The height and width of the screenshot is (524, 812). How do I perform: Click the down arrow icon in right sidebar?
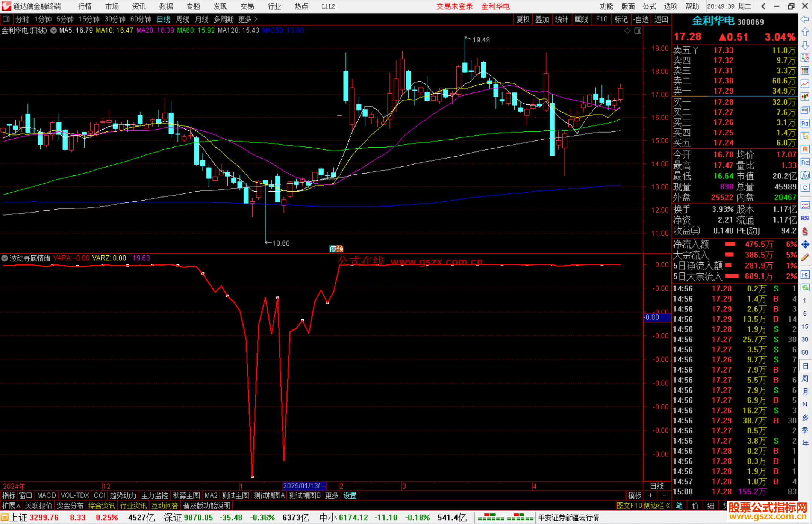(x=805, y=45)
